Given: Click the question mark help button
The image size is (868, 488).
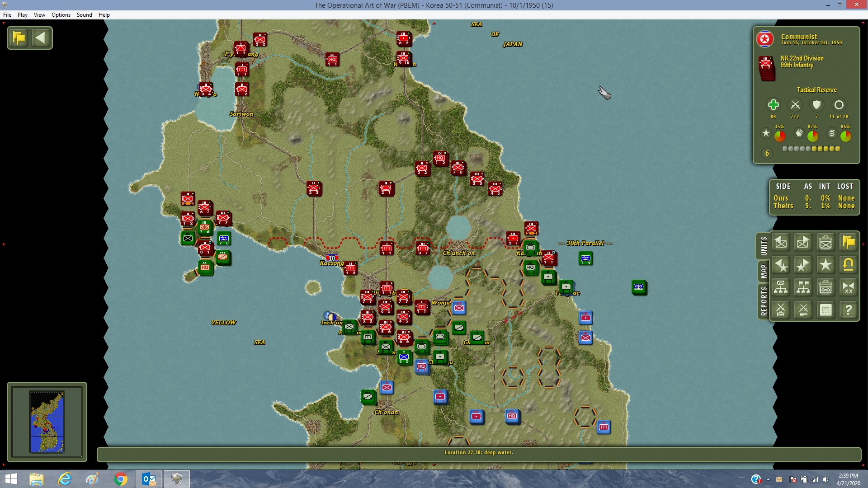Looking at the screenshot, I should (x=848, y=310).
